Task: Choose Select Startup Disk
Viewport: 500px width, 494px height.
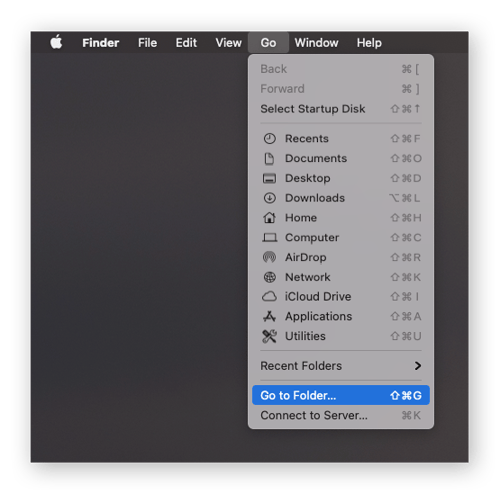Action: [341, 109]
